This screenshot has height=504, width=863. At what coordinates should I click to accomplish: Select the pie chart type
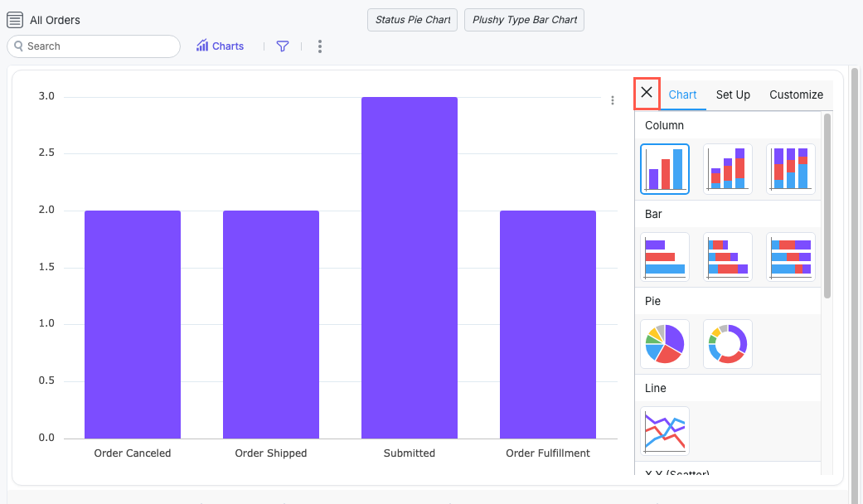click(665, 344)
